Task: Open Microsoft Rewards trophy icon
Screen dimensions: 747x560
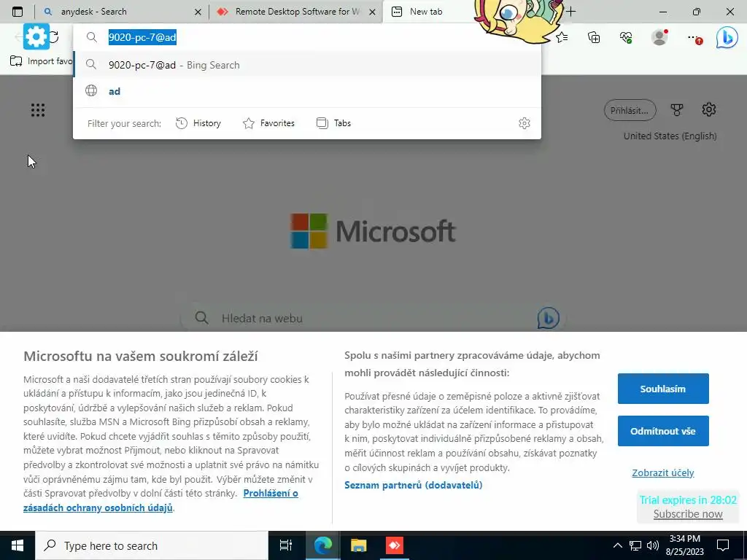Action: [677, 110]
